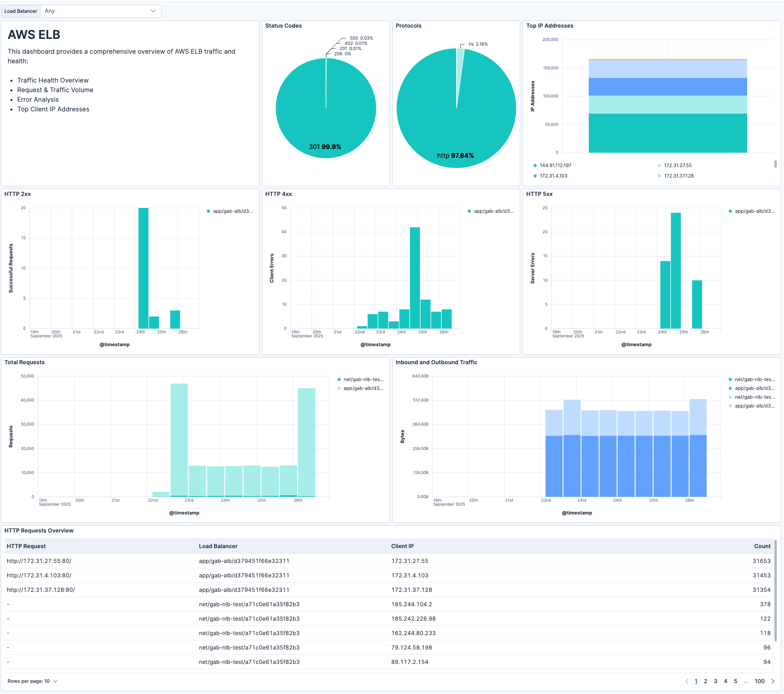Click 172.31.37.128 legend color dot

pos(659,176)
